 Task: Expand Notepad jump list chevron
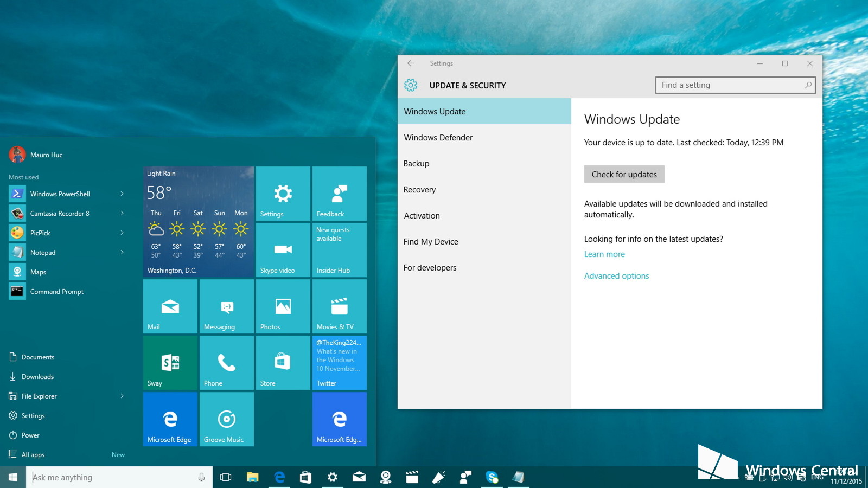[x=122, y=252]
